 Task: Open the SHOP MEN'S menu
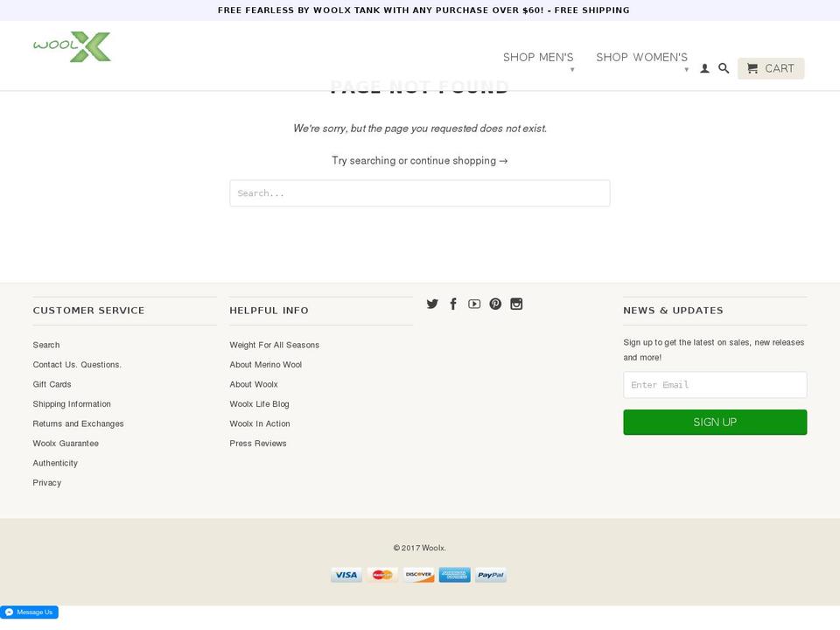538,58
